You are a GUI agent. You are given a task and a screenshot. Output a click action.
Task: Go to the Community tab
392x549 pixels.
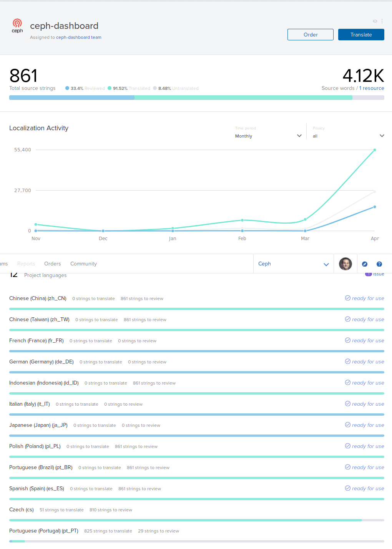(83, 264)
